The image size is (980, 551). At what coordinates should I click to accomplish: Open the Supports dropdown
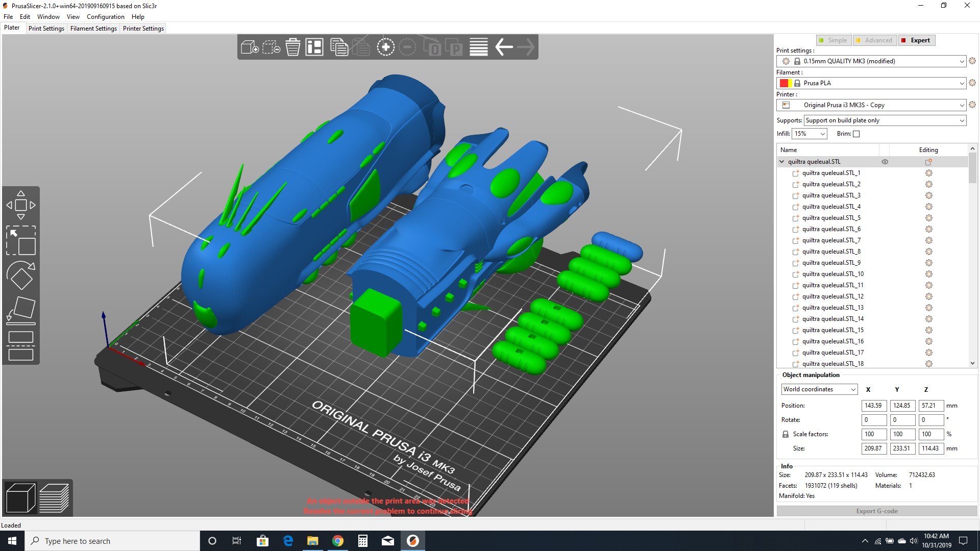885,120
